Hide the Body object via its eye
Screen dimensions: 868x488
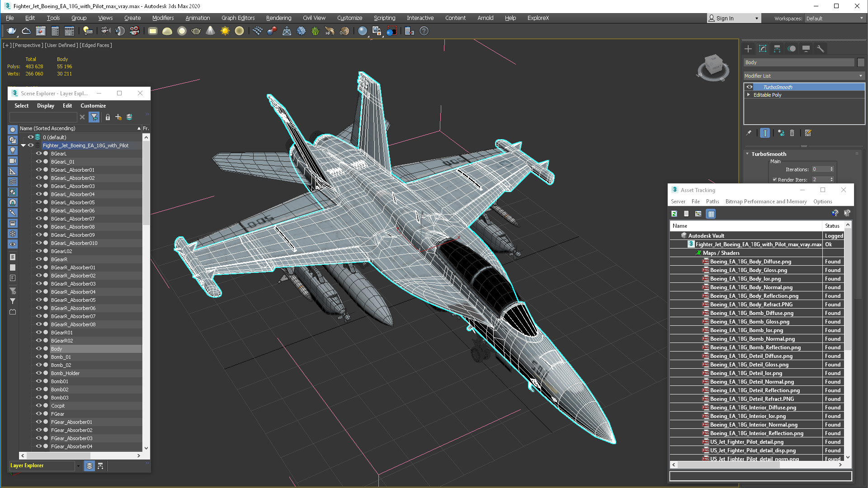[39, 349]
